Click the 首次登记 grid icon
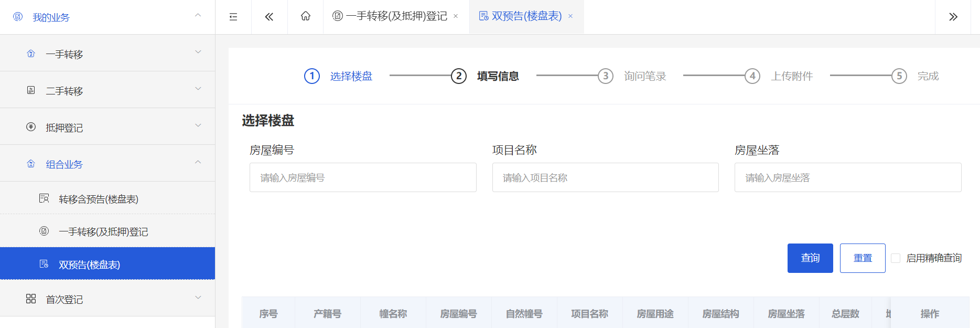The width and height of the screenshot is (980, 328). coord(31,299)
